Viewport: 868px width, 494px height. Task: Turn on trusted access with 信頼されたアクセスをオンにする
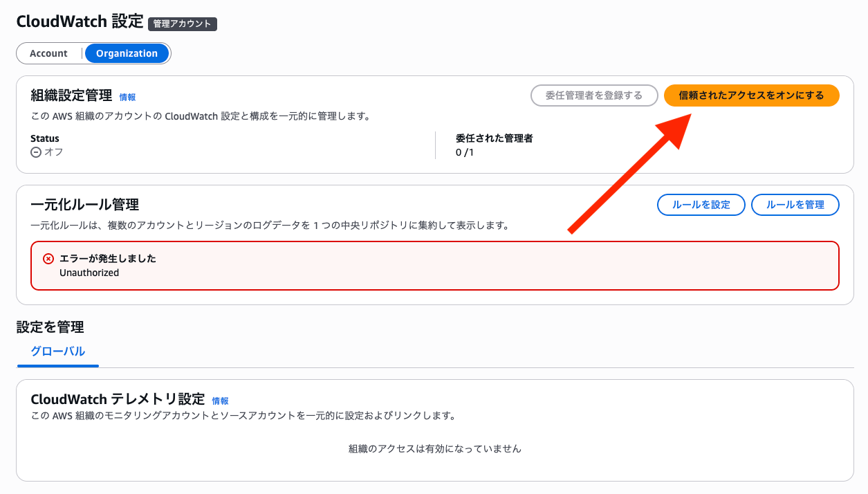(751, 95)
